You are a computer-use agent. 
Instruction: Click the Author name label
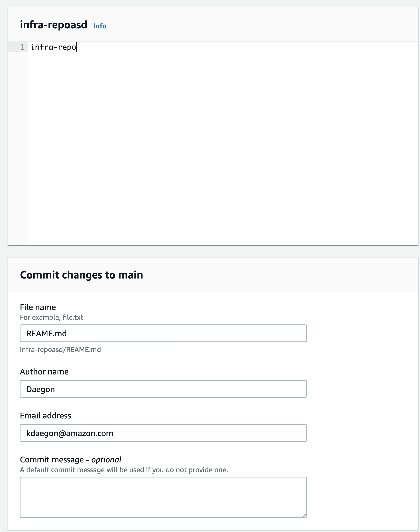pyautogui.click(x=44, y=372)
